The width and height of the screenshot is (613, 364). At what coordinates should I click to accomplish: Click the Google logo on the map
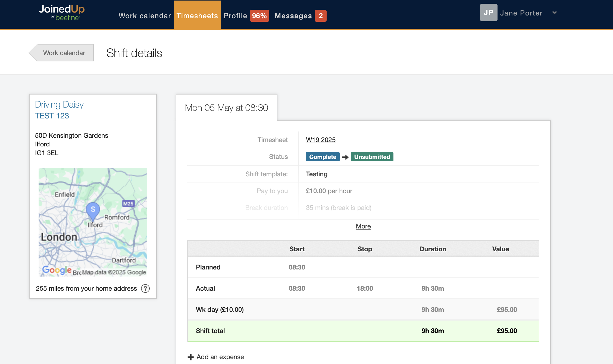point(57,270)
